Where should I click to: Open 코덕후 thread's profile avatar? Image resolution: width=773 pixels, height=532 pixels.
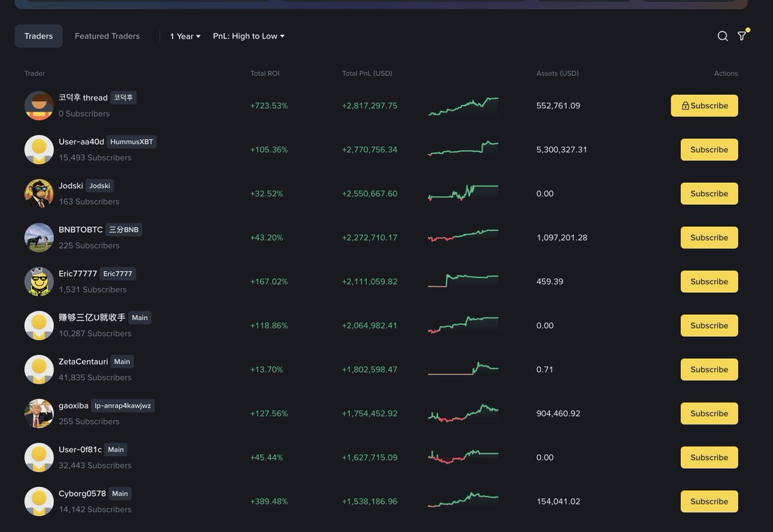coord(39,106)
